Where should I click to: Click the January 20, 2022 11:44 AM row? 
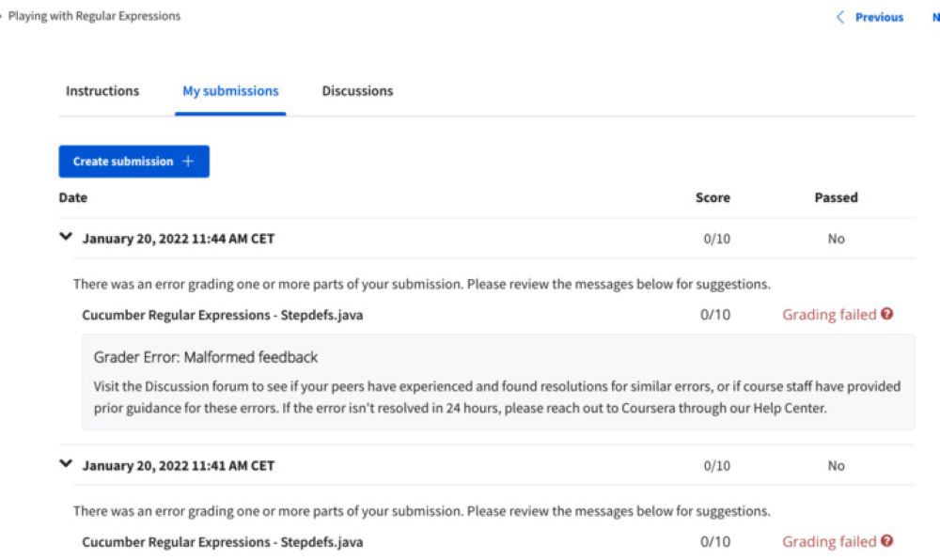tap(487, 239)
